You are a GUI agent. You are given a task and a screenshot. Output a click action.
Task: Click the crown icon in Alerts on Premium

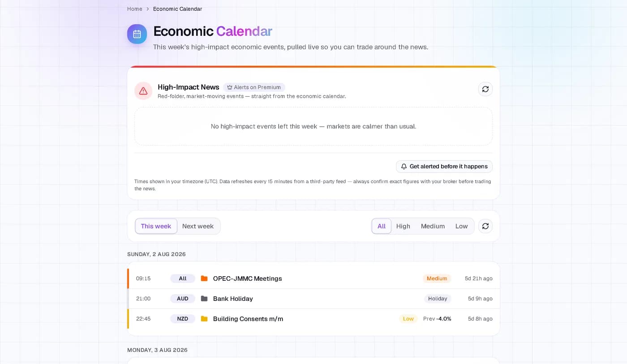click(x=230, y=88)
